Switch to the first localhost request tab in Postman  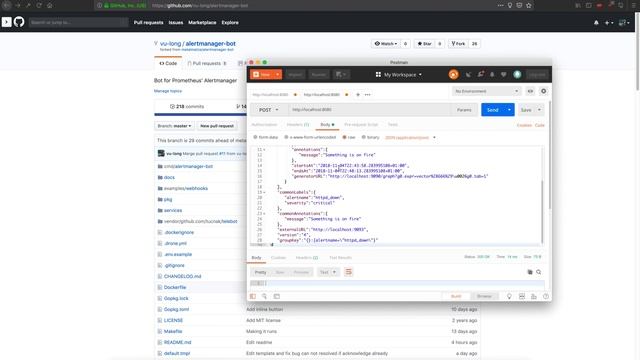click(270, 95)
